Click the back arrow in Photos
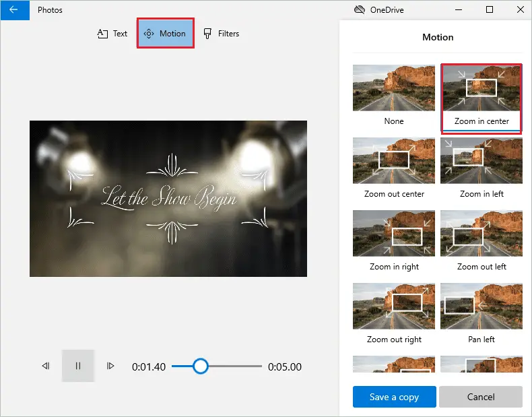532x417 pixels. click(13, 10)
